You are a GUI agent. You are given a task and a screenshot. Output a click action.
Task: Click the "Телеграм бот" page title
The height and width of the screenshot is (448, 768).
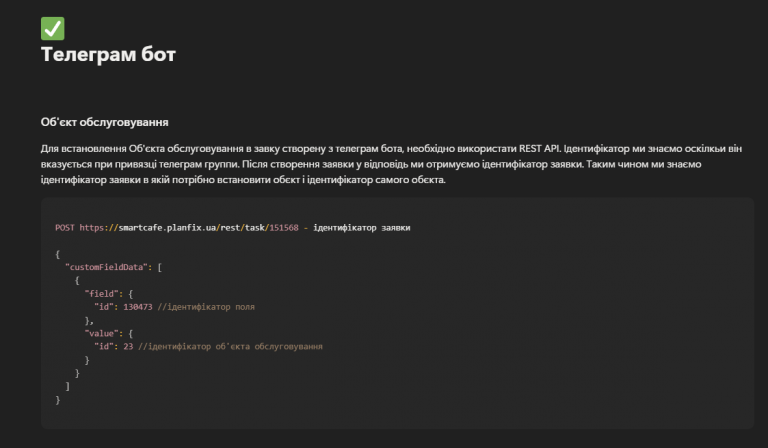[x=108, y=54]
